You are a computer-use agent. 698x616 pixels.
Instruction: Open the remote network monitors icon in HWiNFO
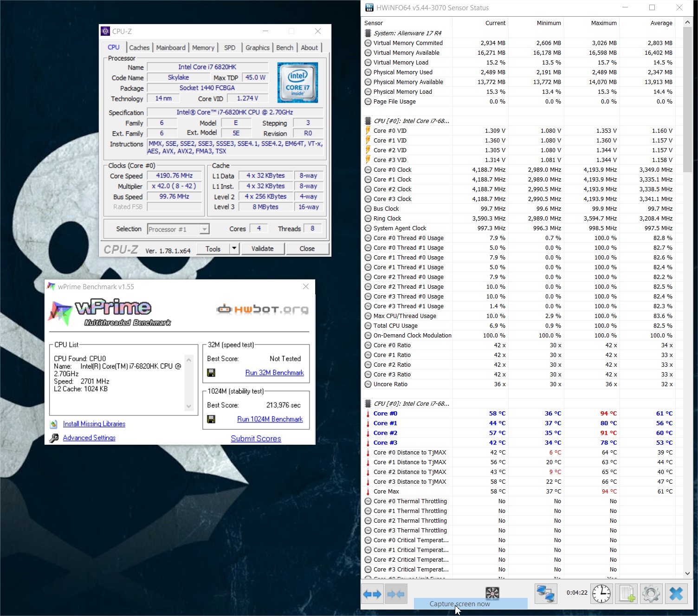[545, 594]
